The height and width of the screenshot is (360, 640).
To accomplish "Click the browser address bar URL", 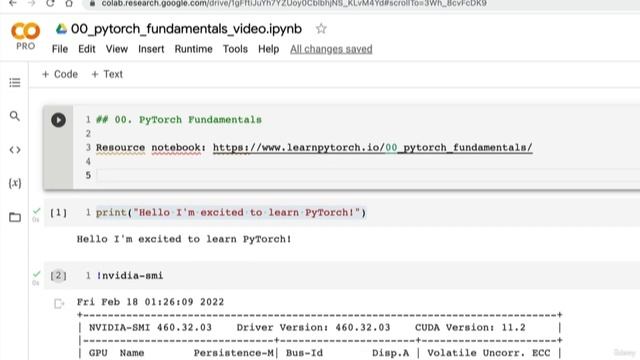I will click(x=294, y=3).
